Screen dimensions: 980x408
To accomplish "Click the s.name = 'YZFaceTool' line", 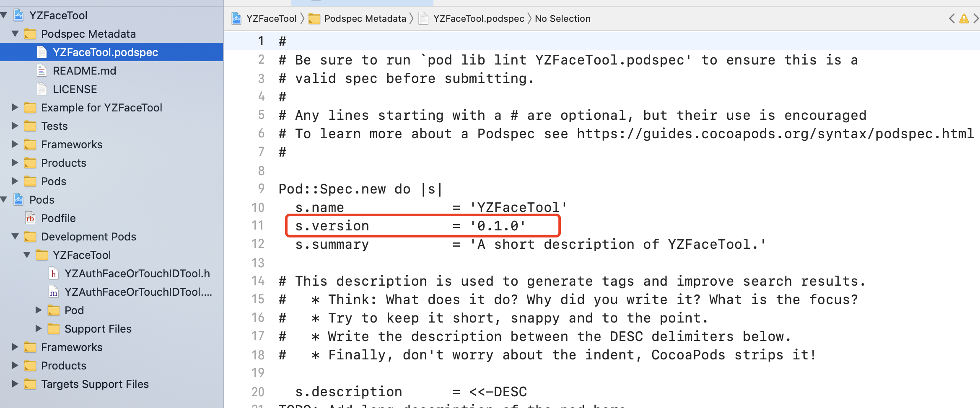I will click(x=431, y=207).
